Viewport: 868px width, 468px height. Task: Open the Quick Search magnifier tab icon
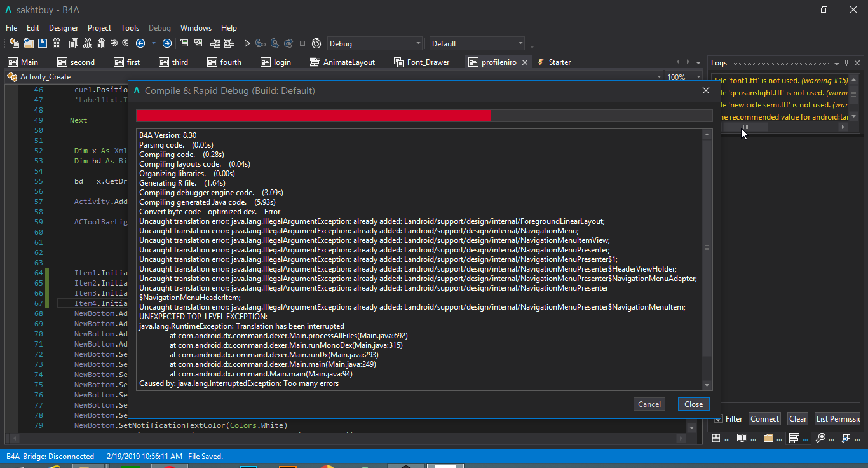[x=820, y=438]
